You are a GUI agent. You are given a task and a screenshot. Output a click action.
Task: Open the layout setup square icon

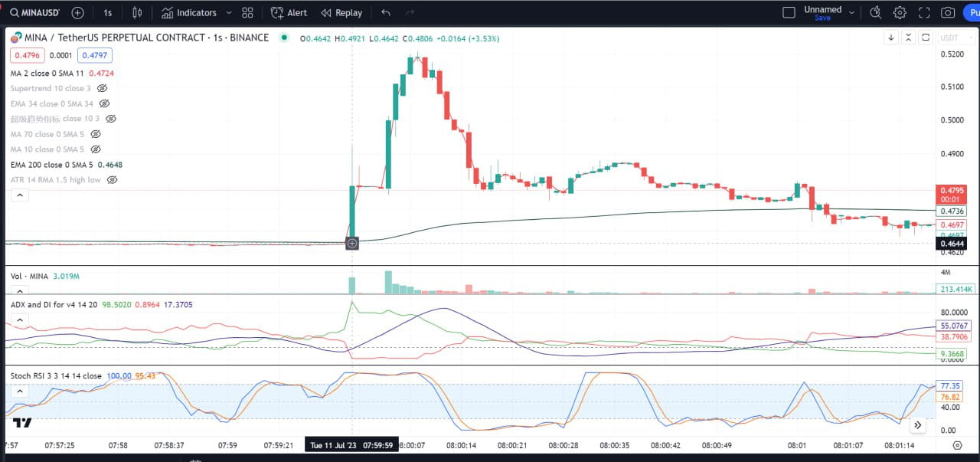[x=789, y=13]
